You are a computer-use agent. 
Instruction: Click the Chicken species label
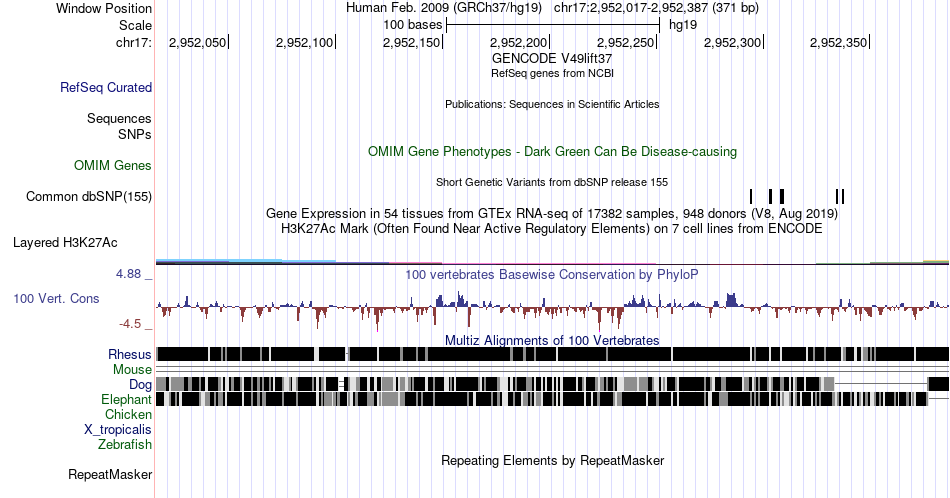pos(128,414)
